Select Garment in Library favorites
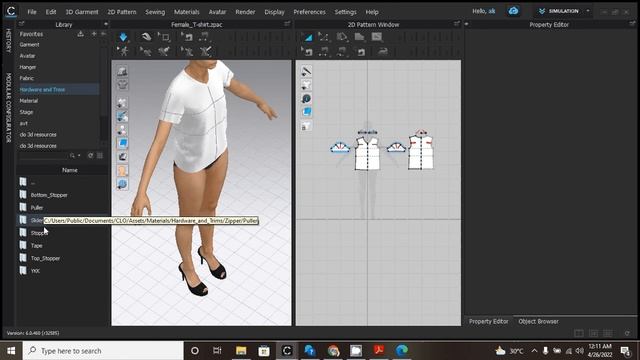 29,44
